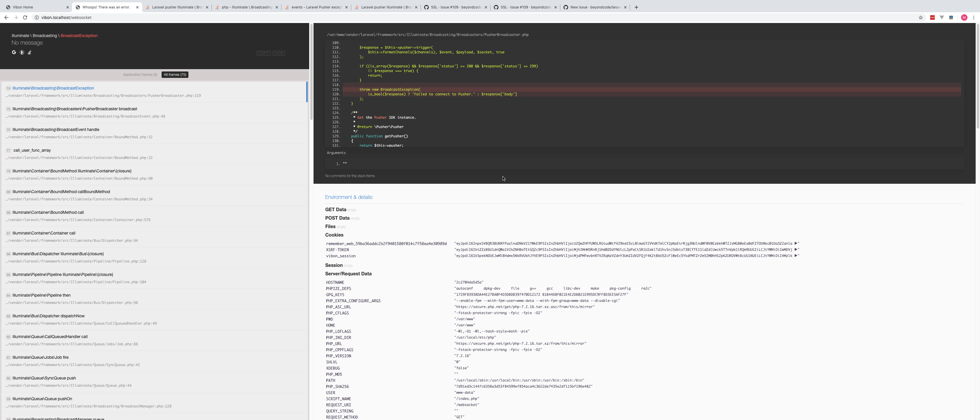Show Application frames (3) only
The width and height of the screenshot is (980, 420).
140,75
